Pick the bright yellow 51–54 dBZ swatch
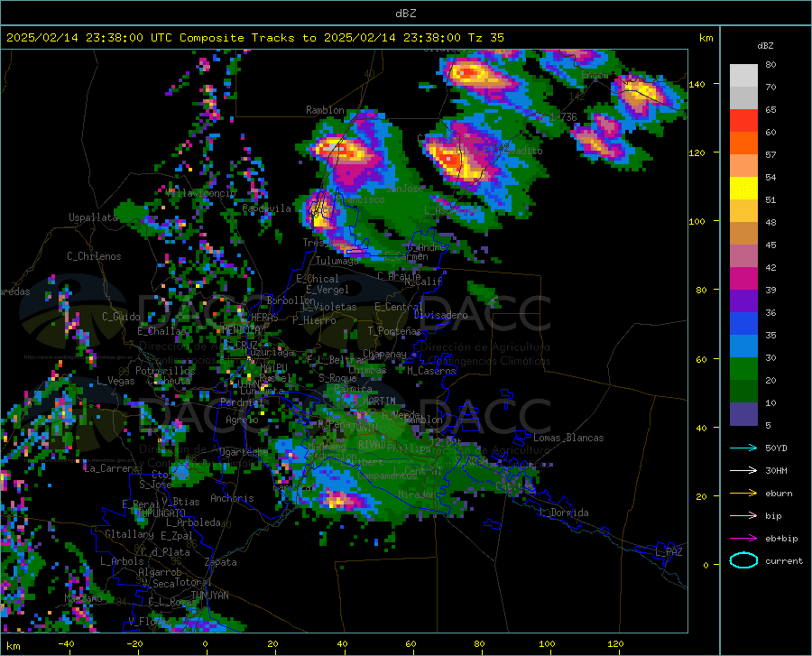 pyautogui.click(x=743, y=189)
